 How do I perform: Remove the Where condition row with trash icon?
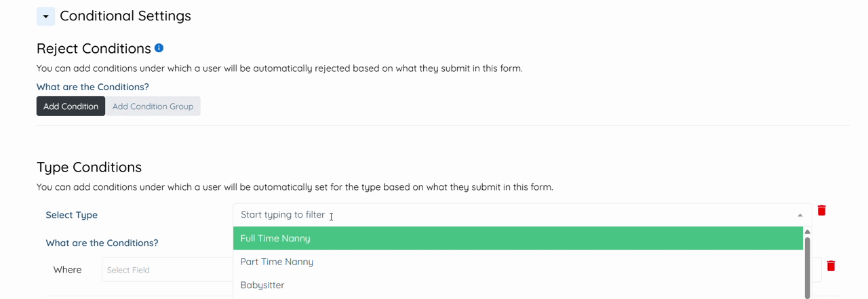coord(831,266)
